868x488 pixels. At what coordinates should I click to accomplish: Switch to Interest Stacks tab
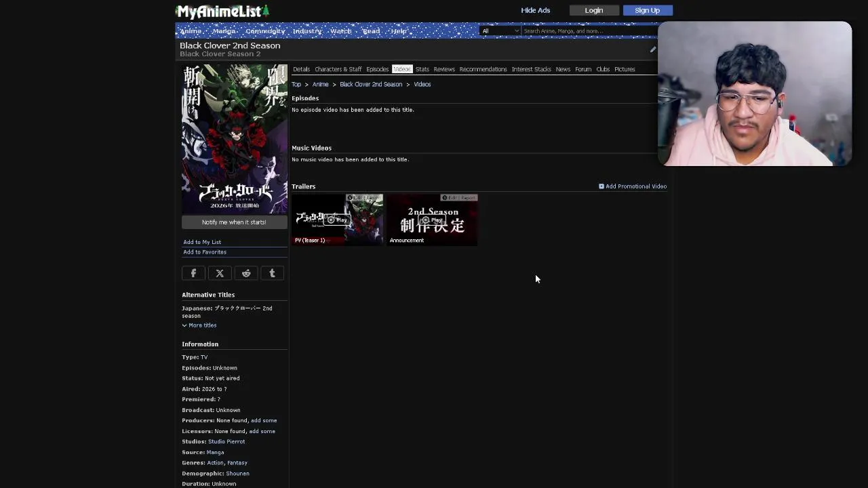pyautogui.click(x=531, y=69)
